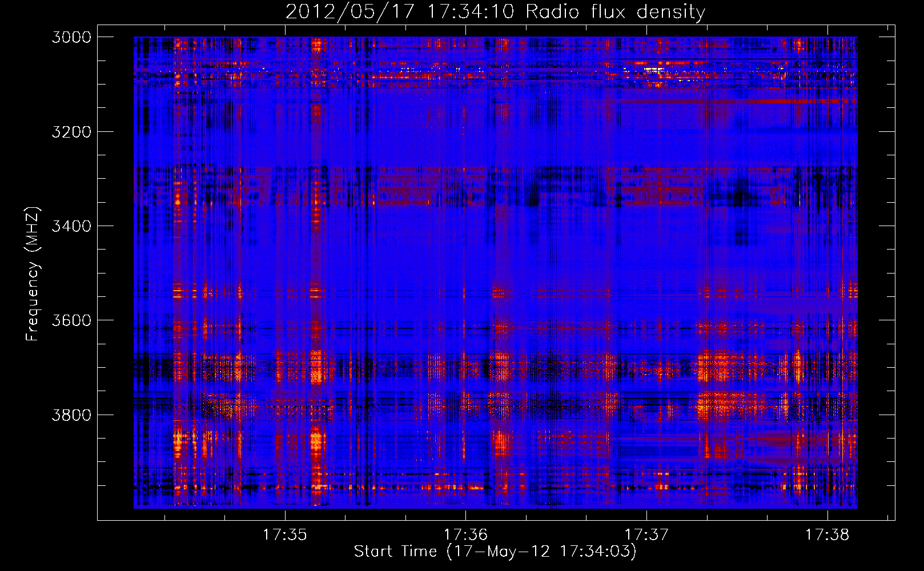Click the '17:35' time axis label

point(284,535)
